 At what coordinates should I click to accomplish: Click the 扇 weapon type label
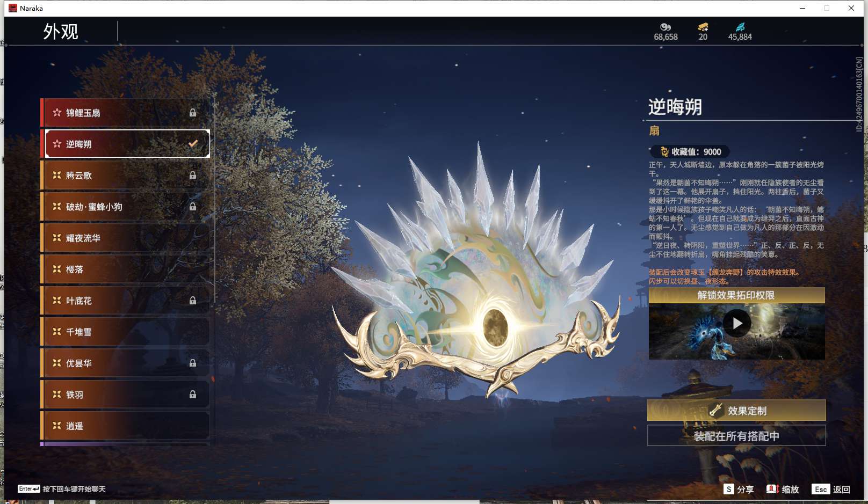click(x=654, y=130)
